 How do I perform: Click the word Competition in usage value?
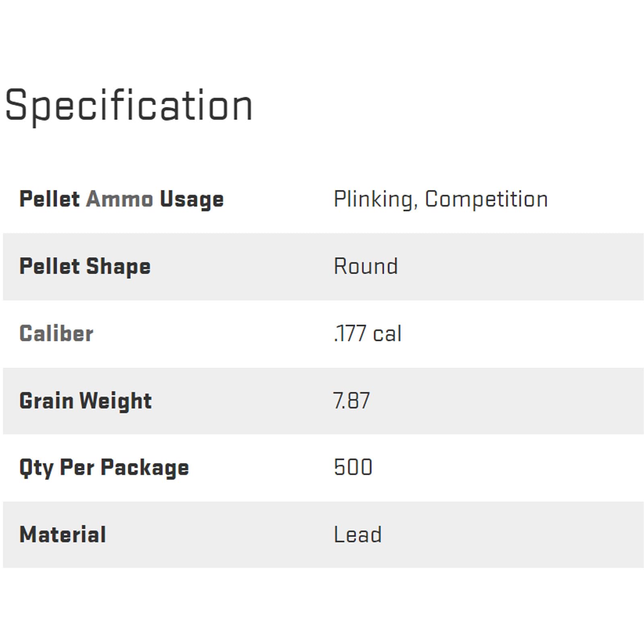point(486,199)
